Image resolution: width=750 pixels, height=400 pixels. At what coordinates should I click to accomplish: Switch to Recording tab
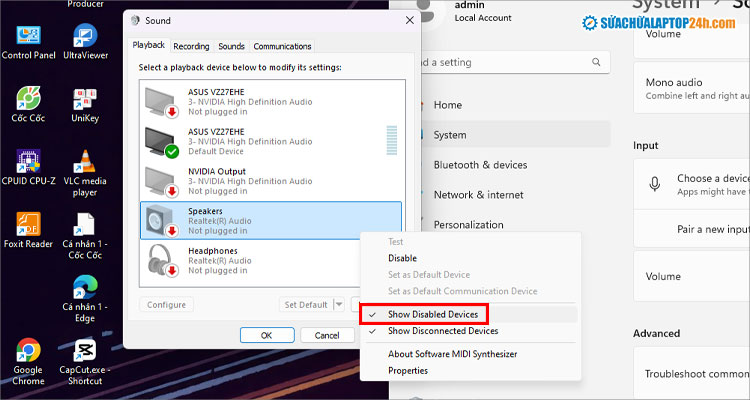click(x=191, y=46)
